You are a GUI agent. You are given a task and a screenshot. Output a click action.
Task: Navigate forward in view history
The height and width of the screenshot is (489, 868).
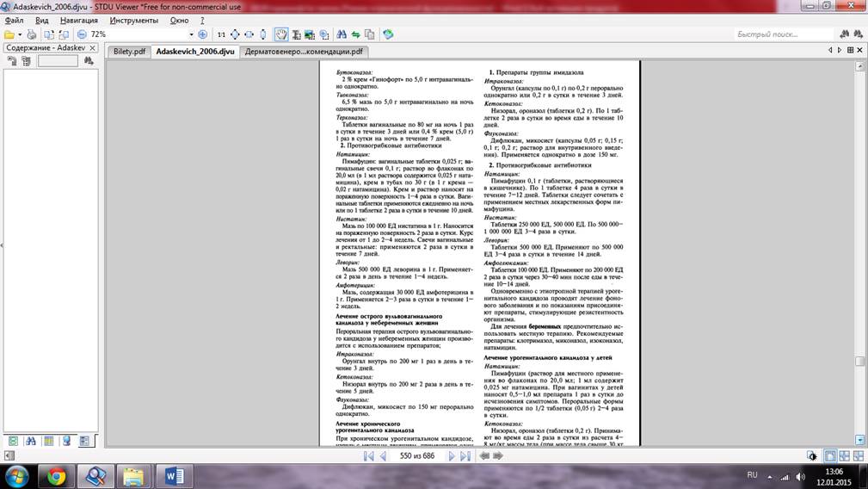[x=498, y=455]
